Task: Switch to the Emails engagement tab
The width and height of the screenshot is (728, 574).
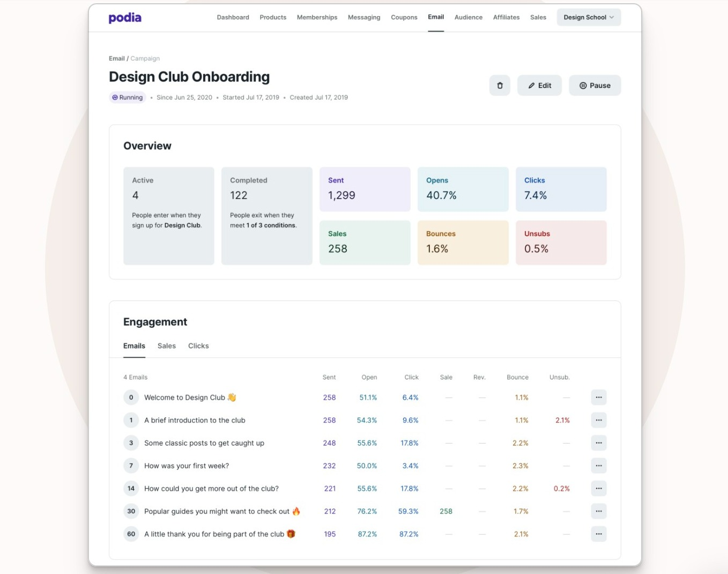Action: click(134, 346)
